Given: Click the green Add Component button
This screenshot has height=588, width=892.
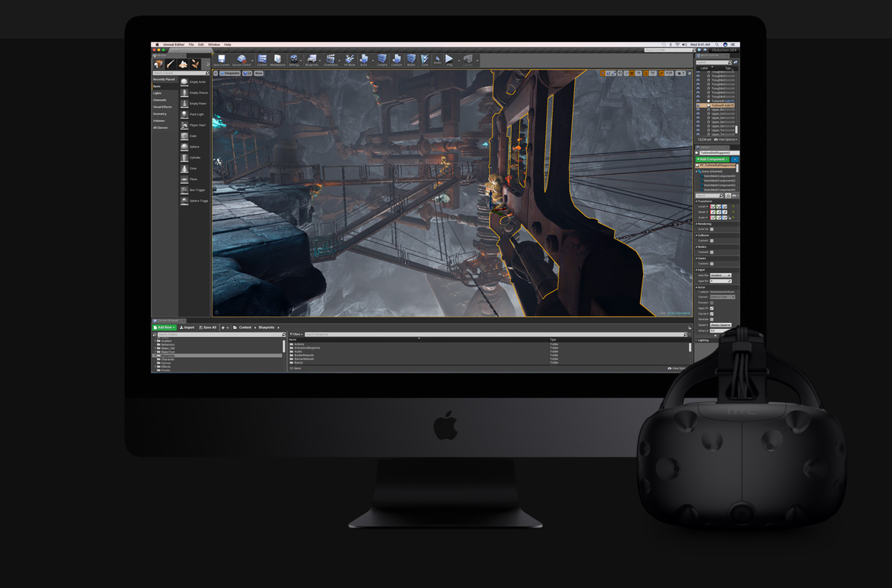Looking at the screenshot, I should click(713, 159).
